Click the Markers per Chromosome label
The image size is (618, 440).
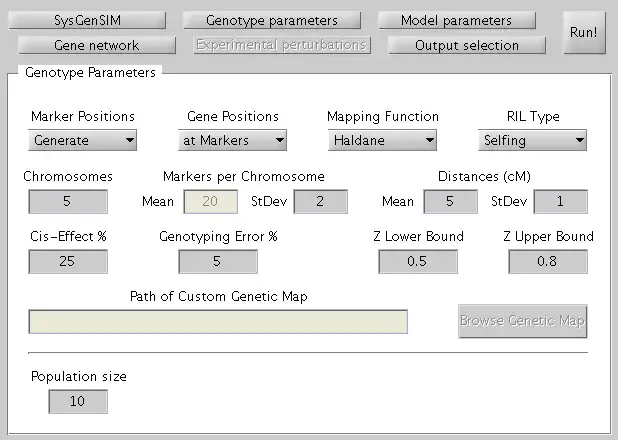tap(244, 176)
